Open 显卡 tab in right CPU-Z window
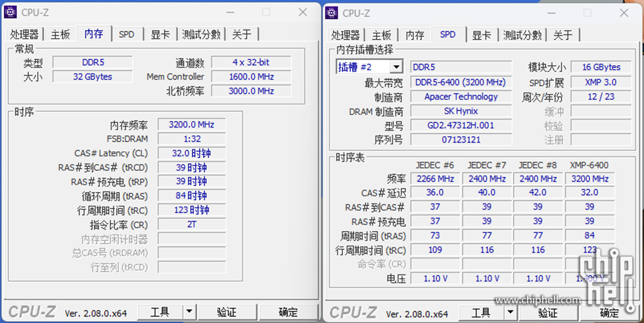 [x=481, y=36]
